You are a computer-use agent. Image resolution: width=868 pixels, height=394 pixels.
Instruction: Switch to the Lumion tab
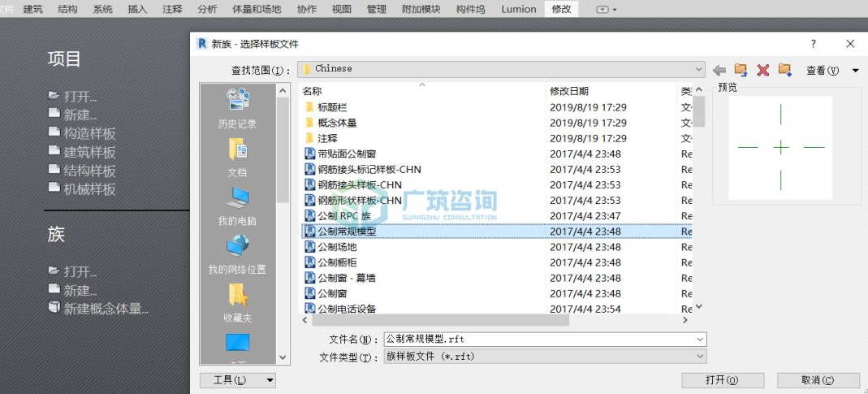pos(519,9)
